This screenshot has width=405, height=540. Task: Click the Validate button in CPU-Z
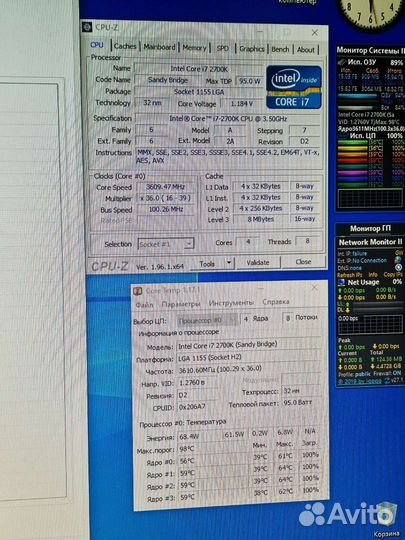[x=258, y=262]
